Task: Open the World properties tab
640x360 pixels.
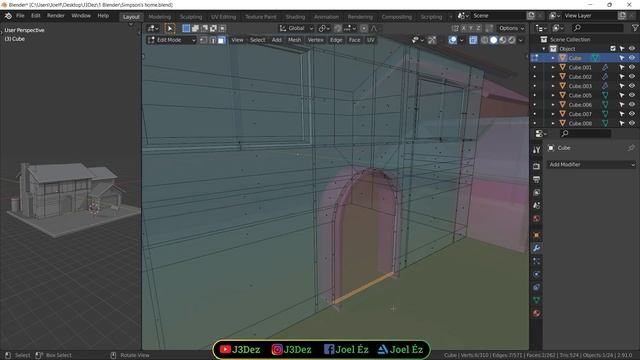Action: 536,219
